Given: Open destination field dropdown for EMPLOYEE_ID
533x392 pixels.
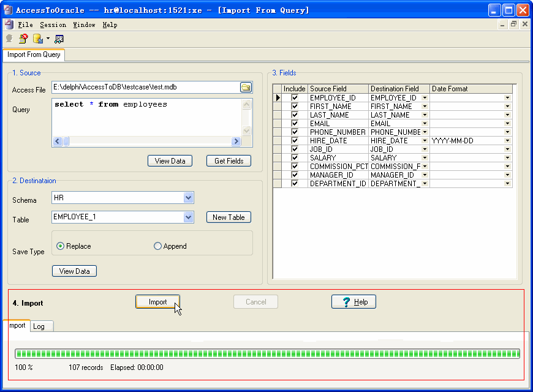Looking at the screenshot, I should (425, 98).
